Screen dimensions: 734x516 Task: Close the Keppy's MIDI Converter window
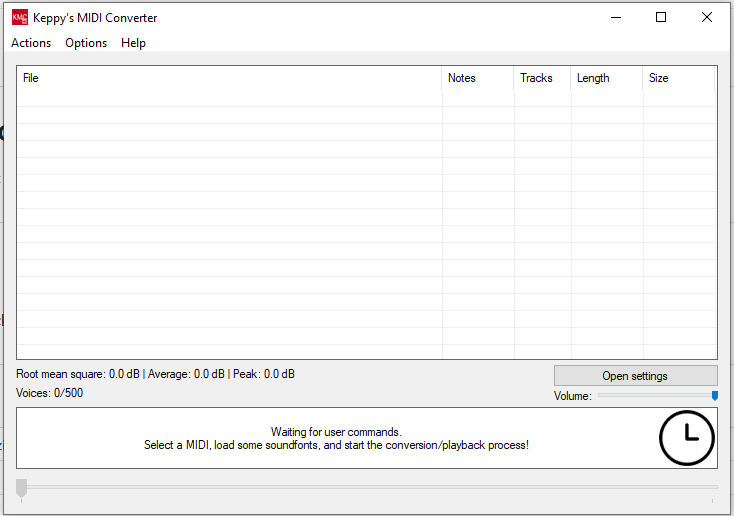pos(707,17)
